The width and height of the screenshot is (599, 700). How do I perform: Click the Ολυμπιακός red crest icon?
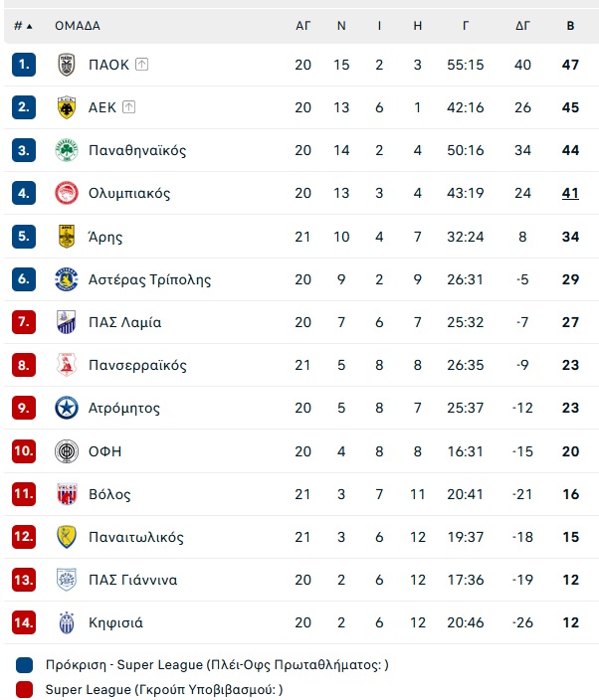click(x=67, y=193)
